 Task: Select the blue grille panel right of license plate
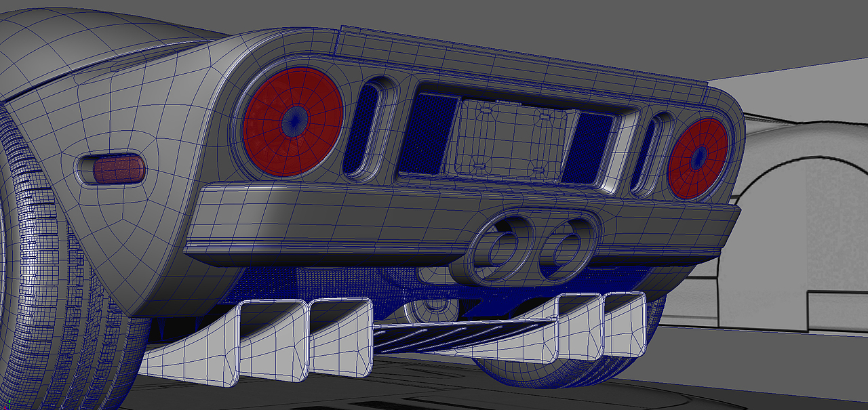pyautogui.click(x=587, y=148)
